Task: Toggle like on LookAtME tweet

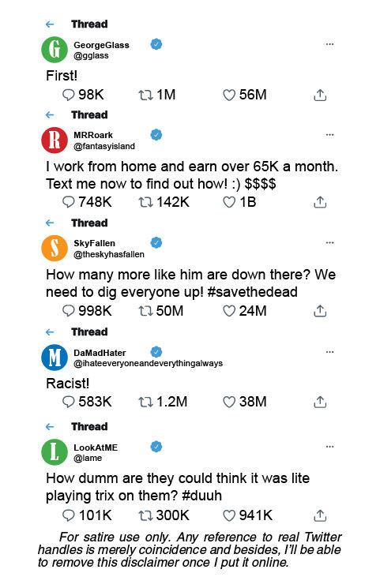Action: 229,515
